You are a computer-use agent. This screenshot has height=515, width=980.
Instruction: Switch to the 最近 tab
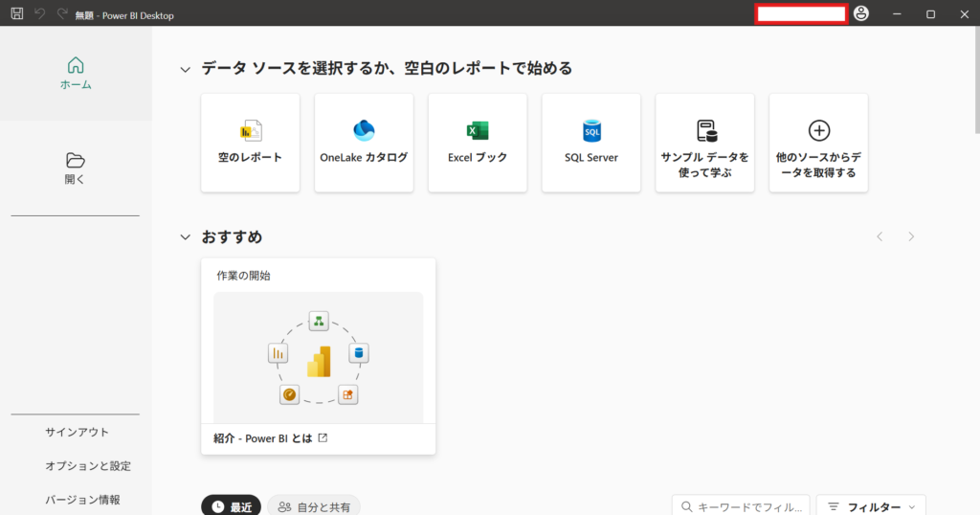(231, 506)
